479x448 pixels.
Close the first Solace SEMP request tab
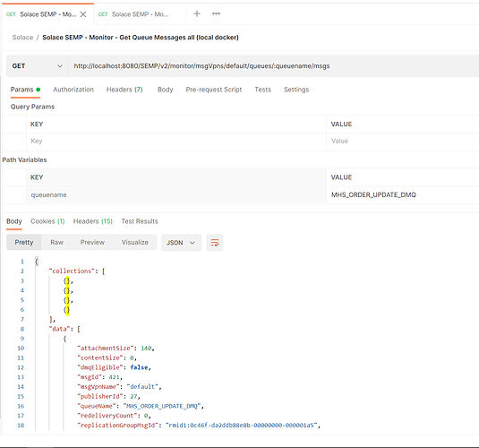[x=83, y=14]
